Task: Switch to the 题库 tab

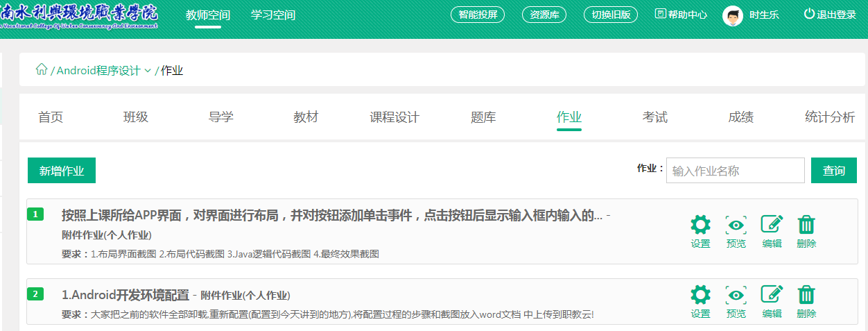Action: coord(483,117)
